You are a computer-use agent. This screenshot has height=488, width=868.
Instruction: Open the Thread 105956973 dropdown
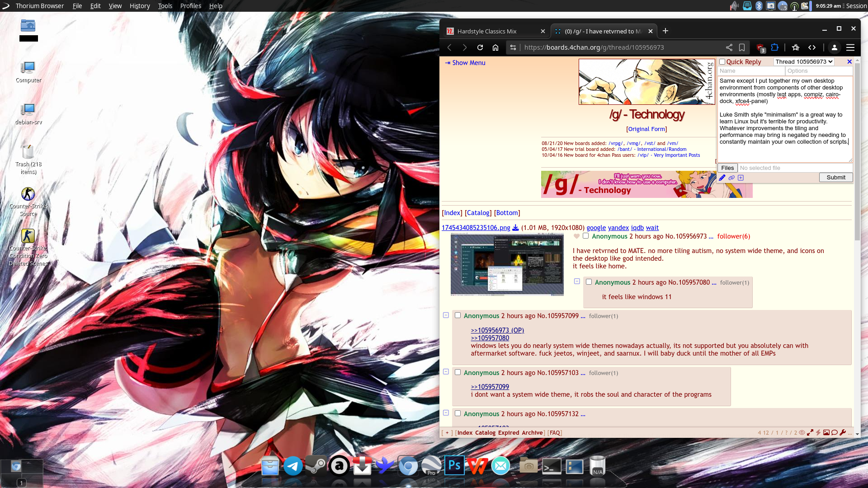(x=804, y=62)
